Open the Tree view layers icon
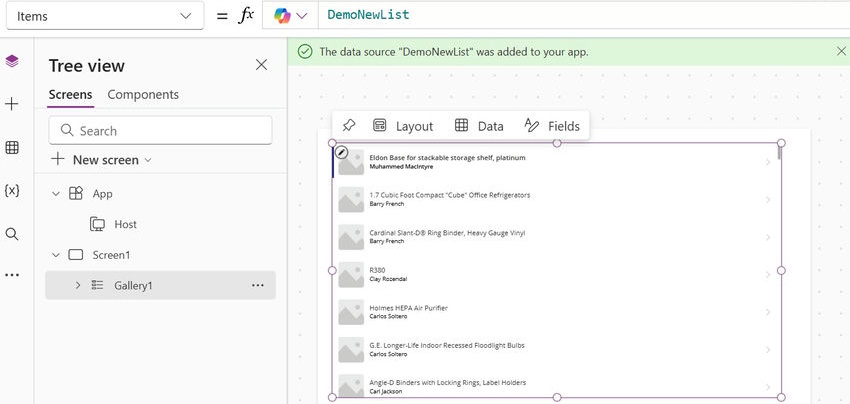 [x=11, y=61]
